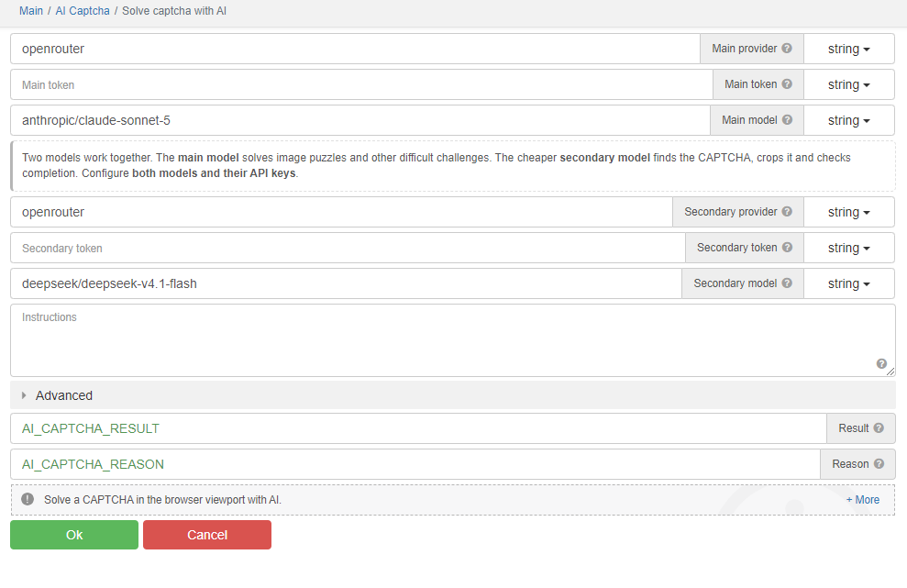Open the Main model type dropdown

coord(848,121)
